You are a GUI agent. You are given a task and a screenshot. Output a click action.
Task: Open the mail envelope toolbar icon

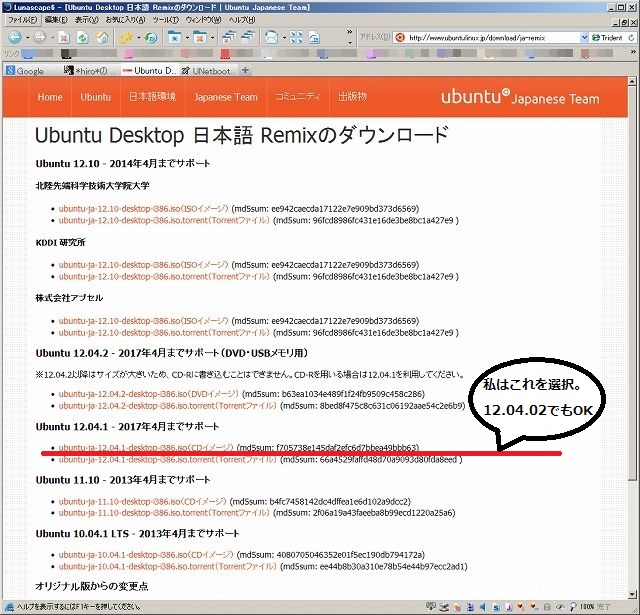click(271, 38)
